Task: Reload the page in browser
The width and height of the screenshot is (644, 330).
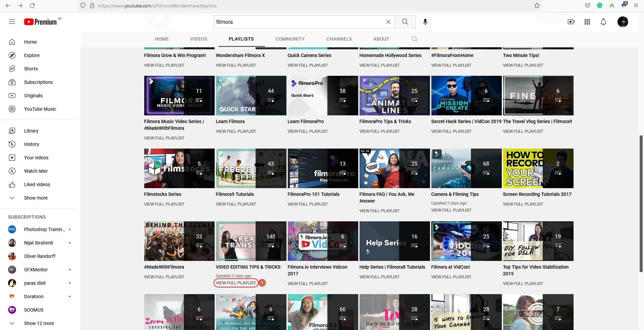Action: pos(32,6)
